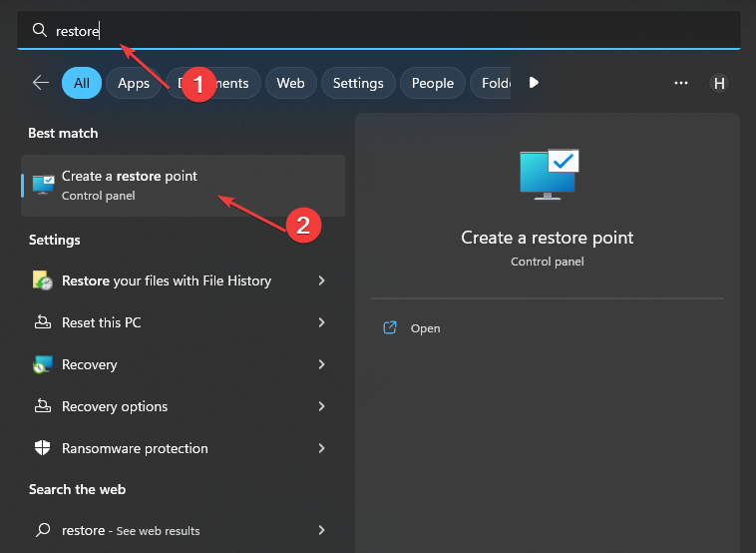
Task: Click the search field containing 'restore'
Action: [378, 30]
